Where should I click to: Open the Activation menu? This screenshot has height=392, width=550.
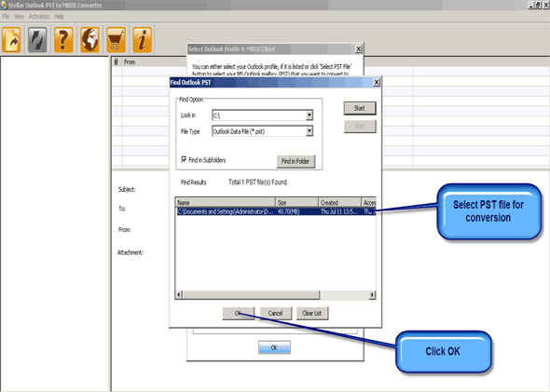[39, 17]
